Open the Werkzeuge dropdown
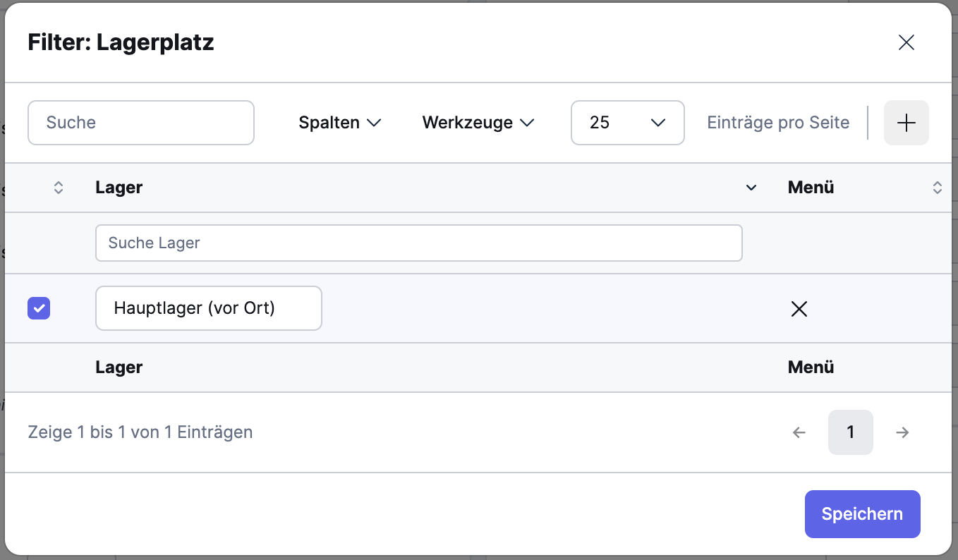This screenshot has height=560, width=958. click(478, 123)
